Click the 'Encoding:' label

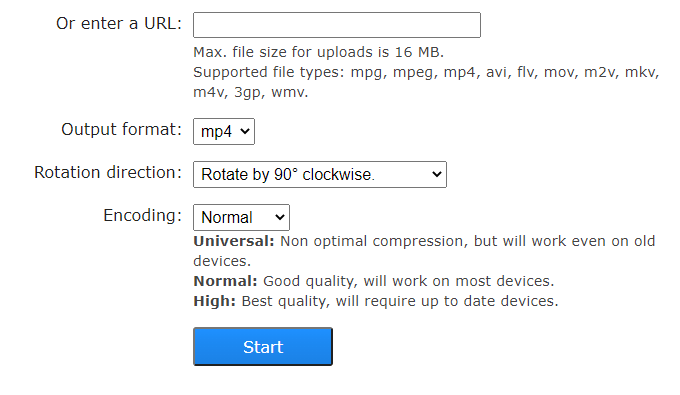[x=142, y=215]
